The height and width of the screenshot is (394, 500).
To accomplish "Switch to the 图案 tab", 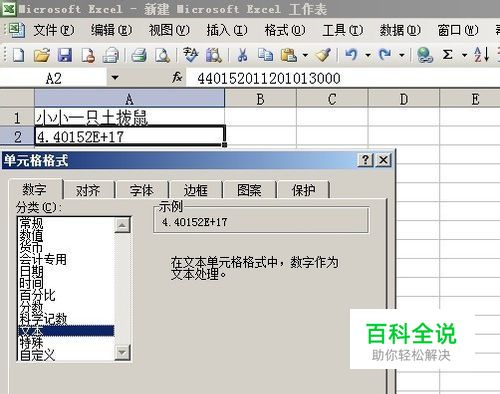I will click(x=249, y=190).
